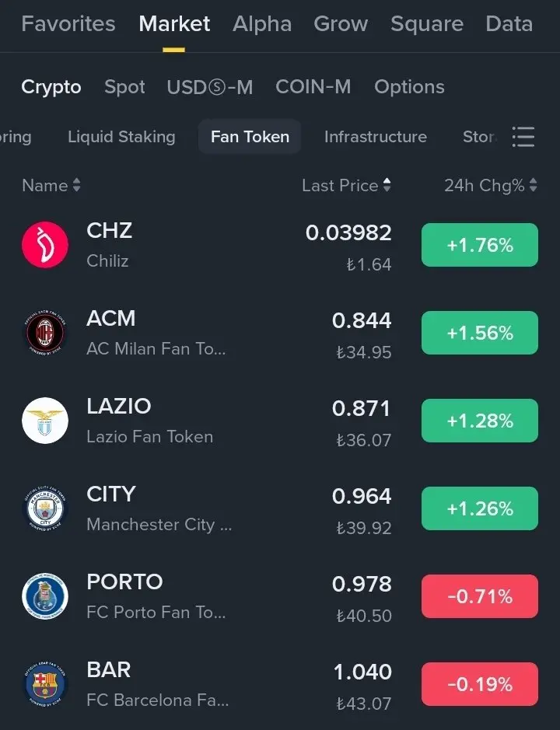The height and width of the screenshot is (730, 560).
Task: Tap the FC Porto token logo
Action: [45, 596]
